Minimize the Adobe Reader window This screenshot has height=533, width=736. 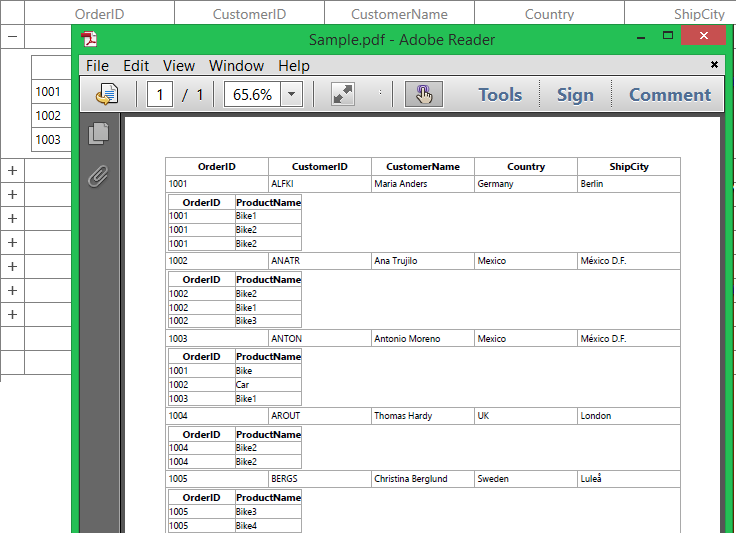point(641,37)
